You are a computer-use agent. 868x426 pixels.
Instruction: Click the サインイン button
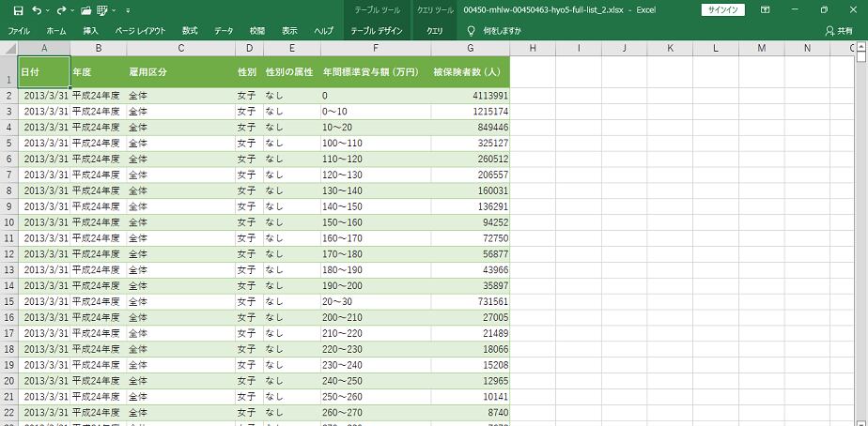(722, 10)
